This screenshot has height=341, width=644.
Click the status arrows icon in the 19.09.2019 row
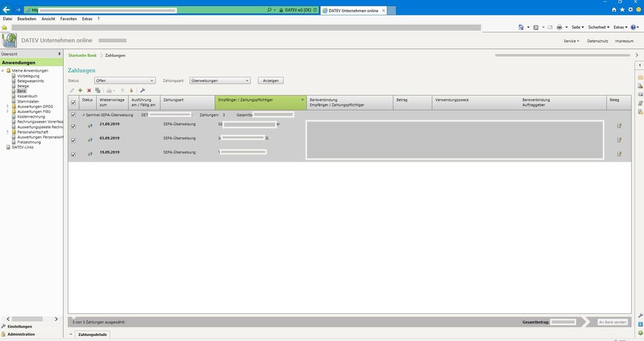(90, 154)
